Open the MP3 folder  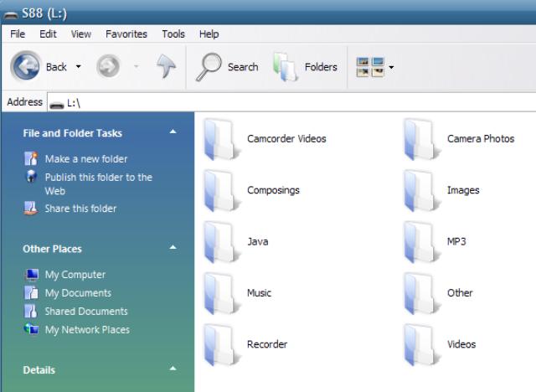tap(421, 241)
